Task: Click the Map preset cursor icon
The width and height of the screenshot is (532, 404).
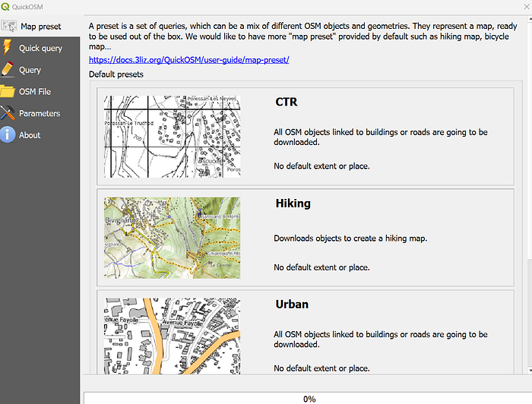Action: [x=9, y=26]
